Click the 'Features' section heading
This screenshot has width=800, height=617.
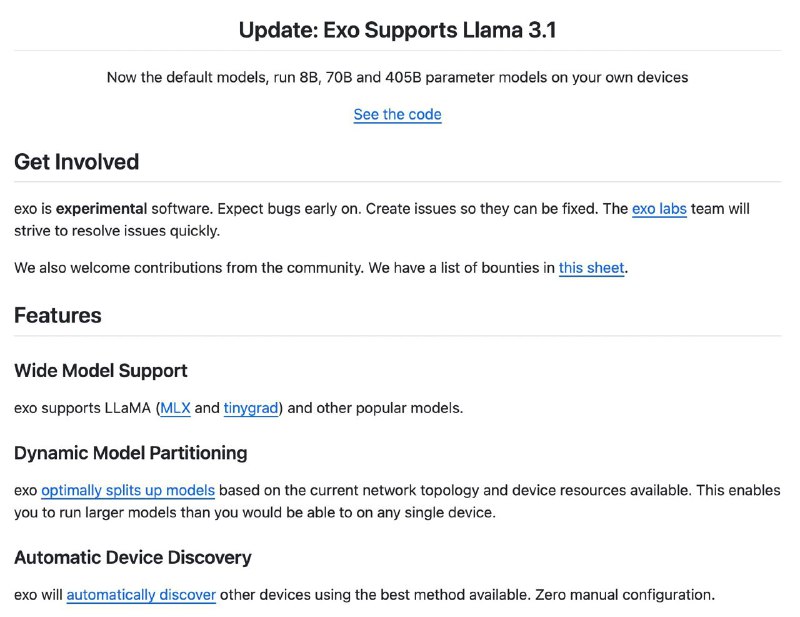tap(58, 315)
